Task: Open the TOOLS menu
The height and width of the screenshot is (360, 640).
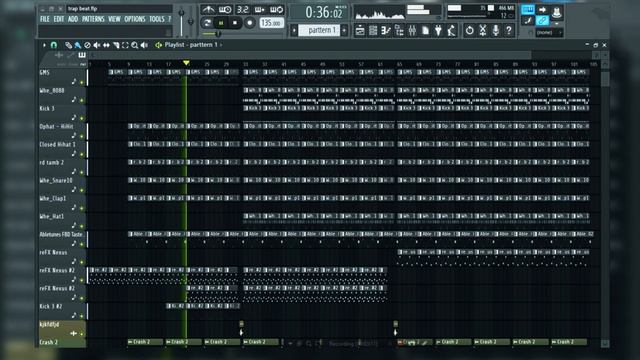Action: [x=157, y=19]
